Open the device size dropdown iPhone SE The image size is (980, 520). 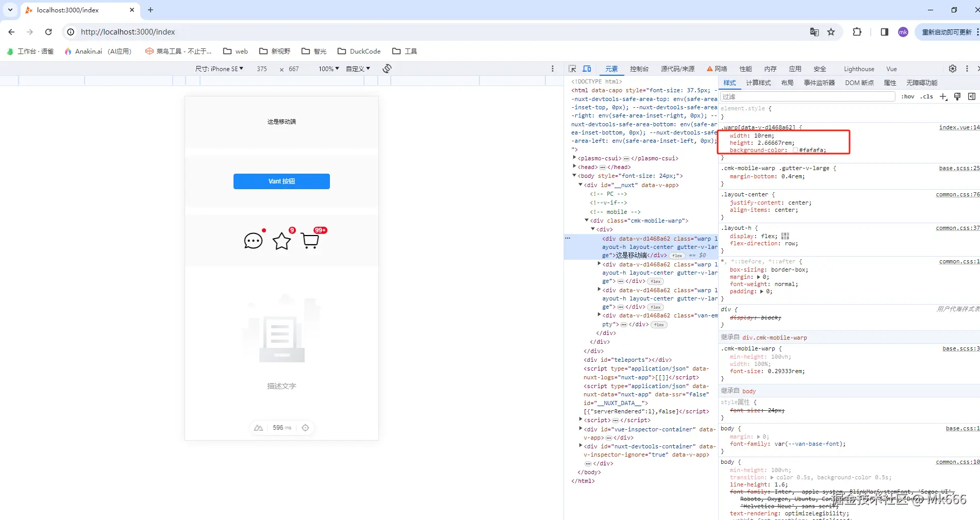(x=219, y=69)
